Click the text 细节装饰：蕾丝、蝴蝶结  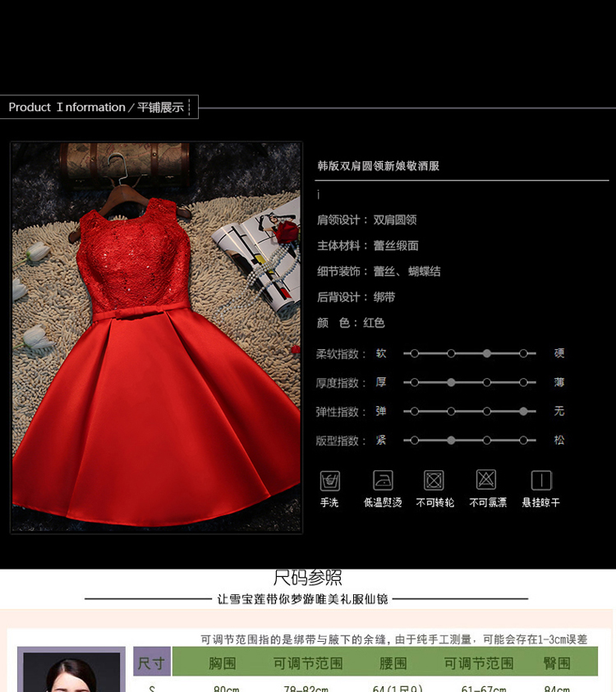click(x=379, y=271)
